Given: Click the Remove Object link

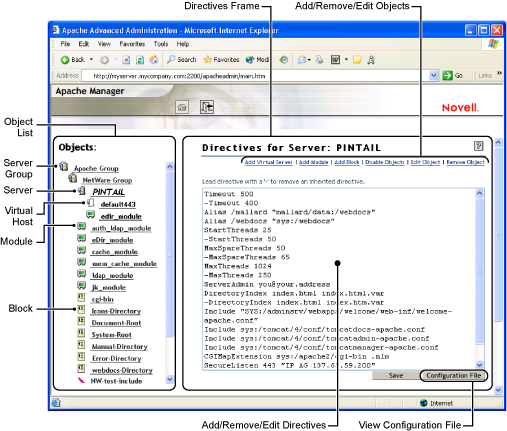Looking at the screenshot, I should [465, 162].
